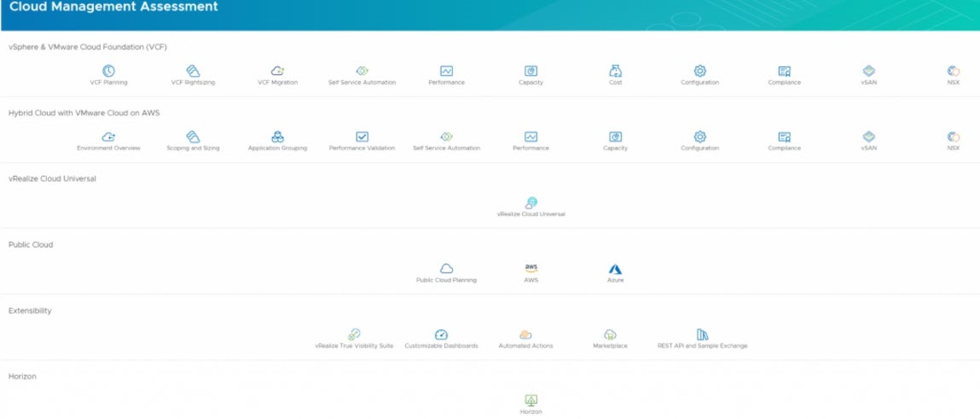Viewport: 980px width, 419px height.
Task: Click 'vRealize Cloud Universal' section heading
Action: [x=52, y=179]
